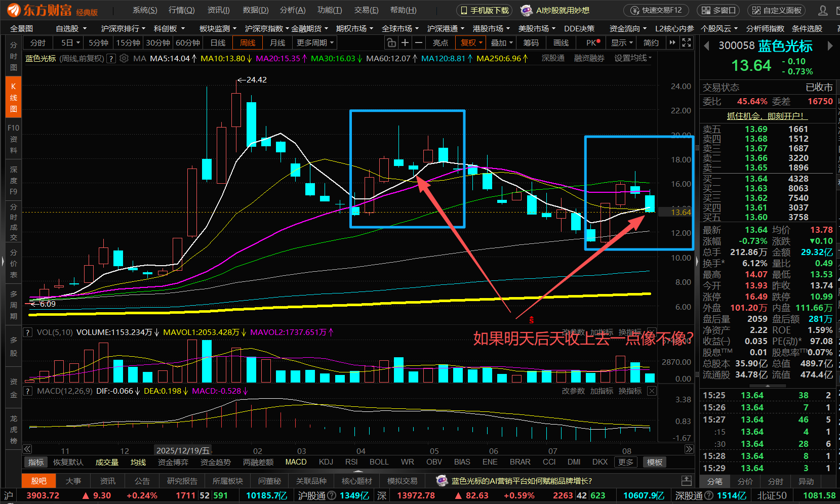The width and height of the screenshot is (840, 504).
Task: Open VOL indicator help question mark
Action: pyautogui.click(x=28, y=332)
